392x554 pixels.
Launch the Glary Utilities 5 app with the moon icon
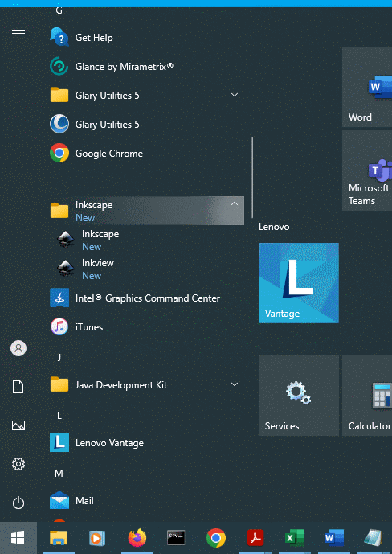(x=146, y=125)
